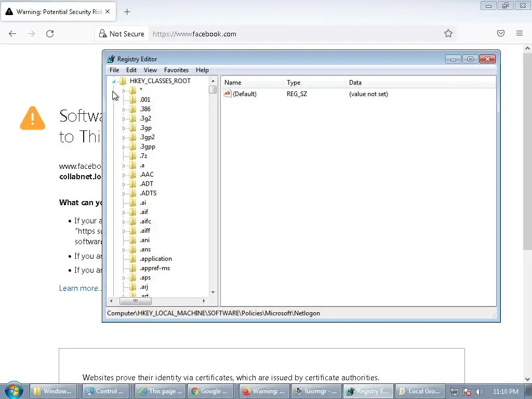Bookmark this page with the star icon
Screen dimensions: 532x399
tap(448, 33)
